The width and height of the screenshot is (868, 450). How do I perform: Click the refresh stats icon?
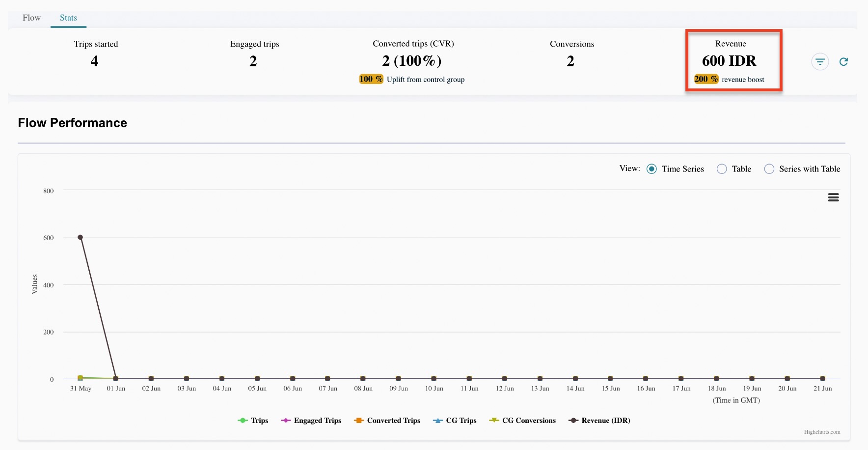(x=843, y=62)
